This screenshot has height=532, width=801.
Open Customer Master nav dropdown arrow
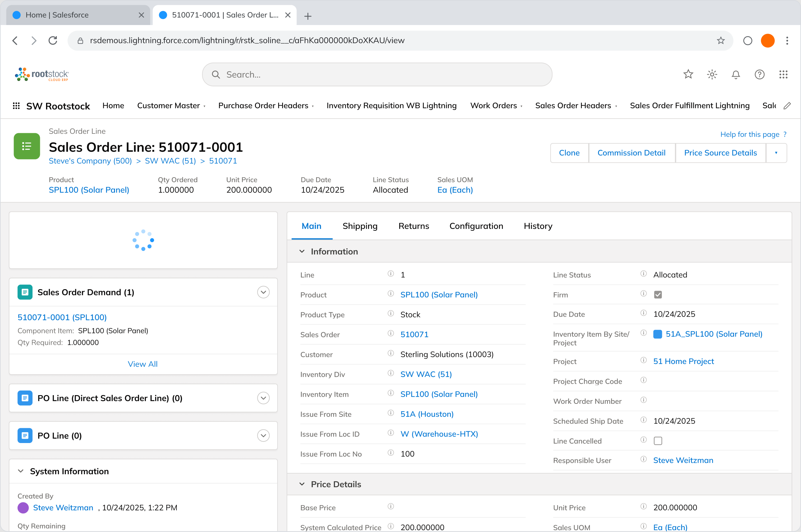(x=205, y=106)
